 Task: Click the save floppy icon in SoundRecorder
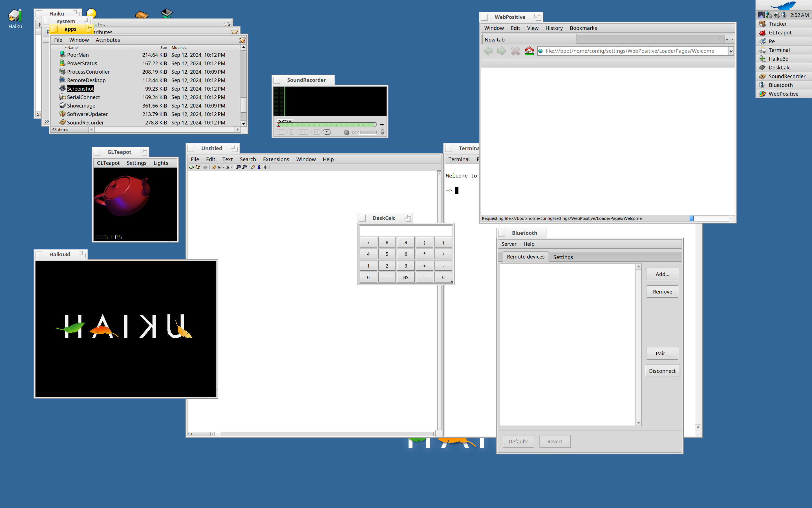347,132
